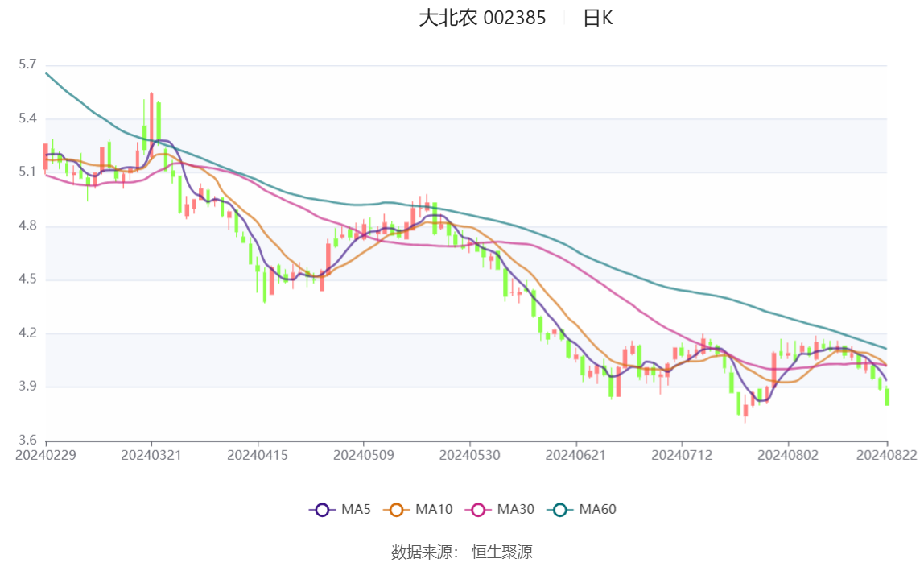Click y-axis value 5.4

pyautogui.click(x=27, y=118)
